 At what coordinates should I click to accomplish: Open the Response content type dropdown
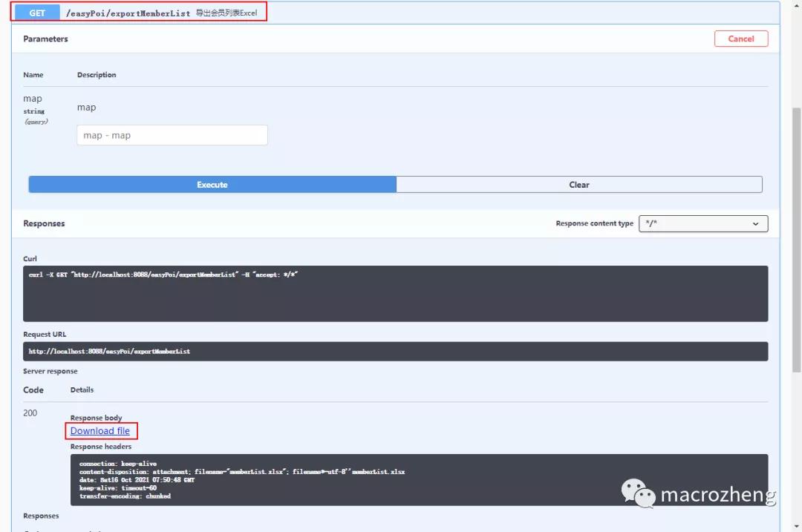[702, 223]
